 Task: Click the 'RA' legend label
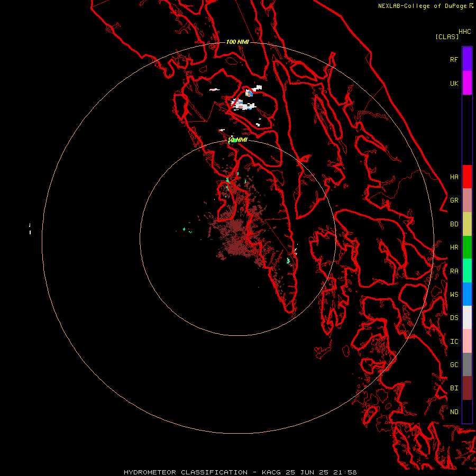coord(454,271)
